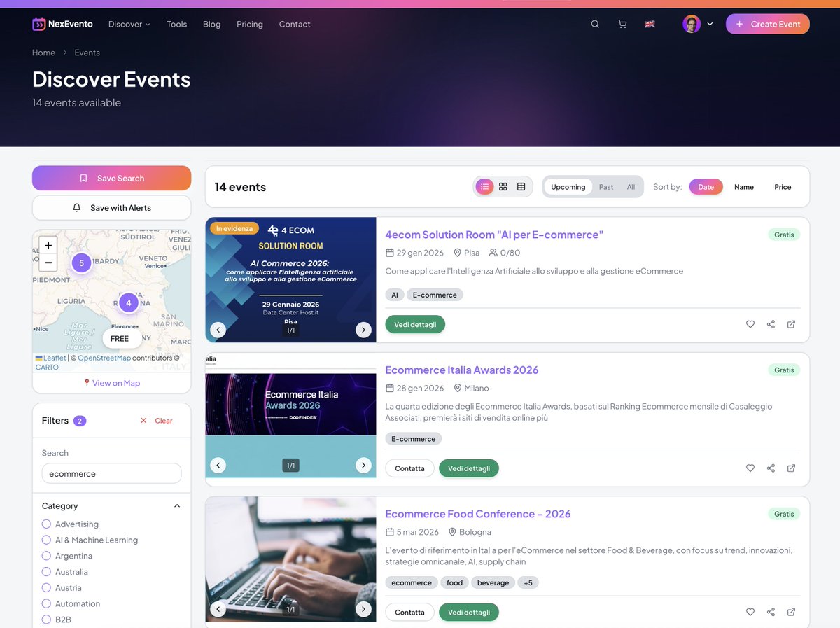This screenshot has width=840, height=628.
Task: Show All events tab
Action: pos(631,187)
